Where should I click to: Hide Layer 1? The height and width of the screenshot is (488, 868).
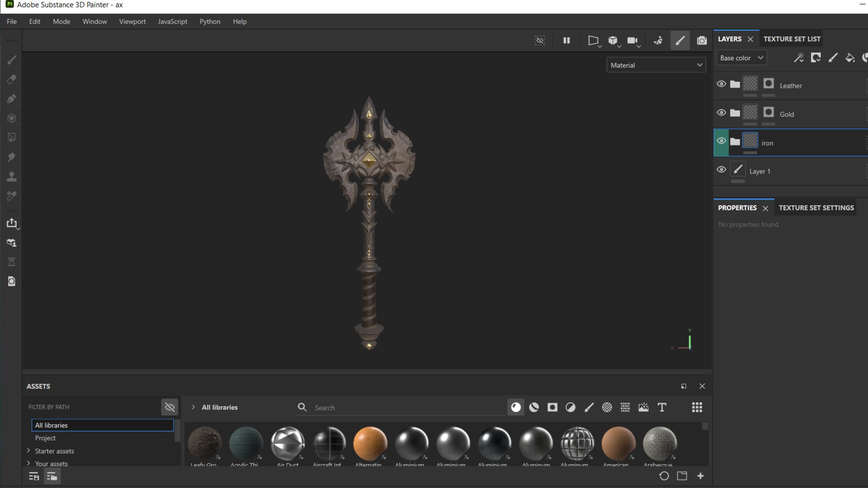click(722, 169)
